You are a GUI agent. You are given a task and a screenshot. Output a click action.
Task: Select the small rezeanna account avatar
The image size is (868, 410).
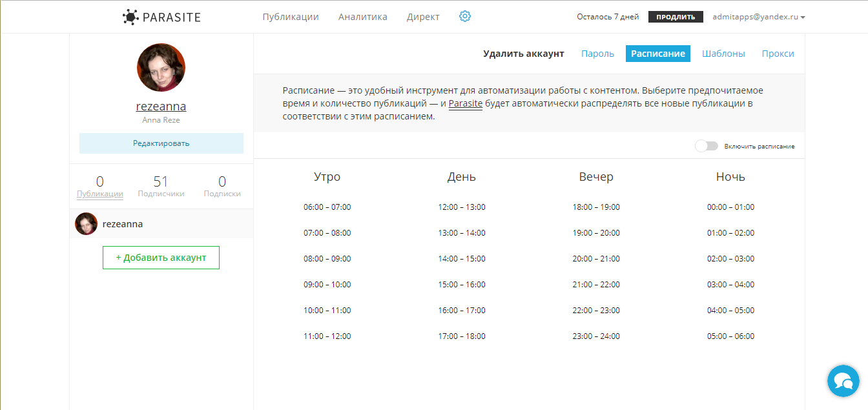[87, 224]
